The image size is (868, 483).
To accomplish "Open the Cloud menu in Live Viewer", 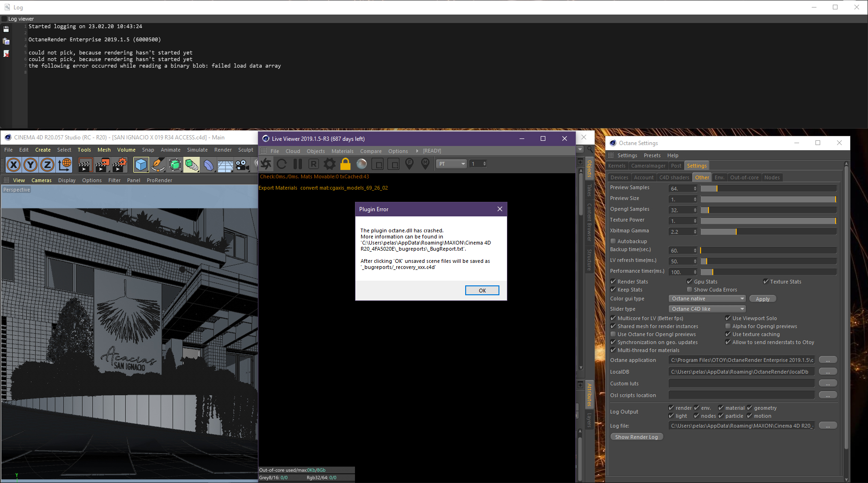I will pos(293,151).
